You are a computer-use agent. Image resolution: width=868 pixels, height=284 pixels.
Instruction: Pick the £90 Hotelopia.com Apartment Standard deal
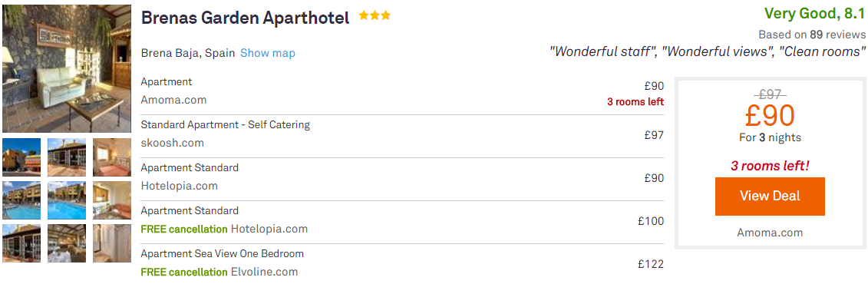point(402,177)
